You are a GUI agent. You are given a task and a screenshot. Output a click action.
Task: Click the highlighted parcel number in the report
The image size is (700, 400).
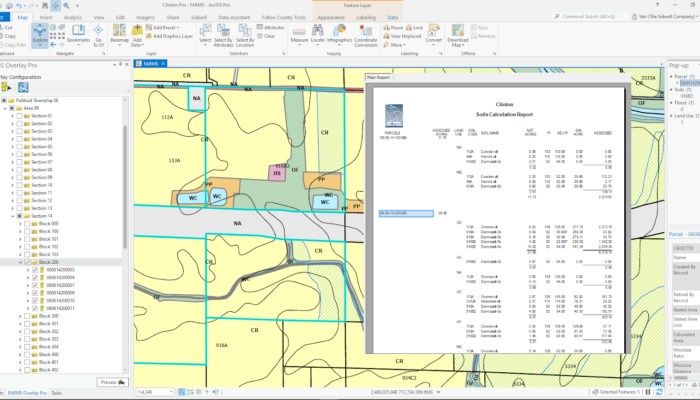click(x=406, y=213)
